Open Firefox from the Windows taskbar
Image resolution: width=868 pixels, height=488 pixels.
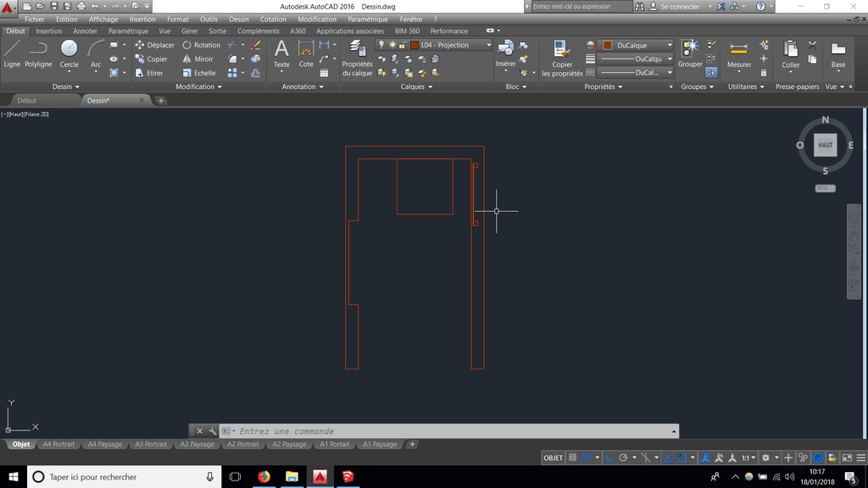264,476
